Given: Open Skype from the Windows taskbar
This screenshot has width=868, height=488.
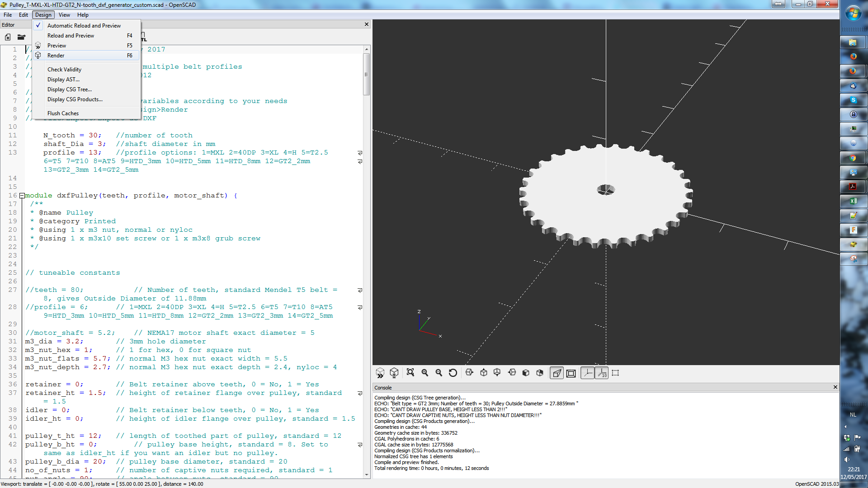Looking at the screenshot, I should [x=853, y=100].
